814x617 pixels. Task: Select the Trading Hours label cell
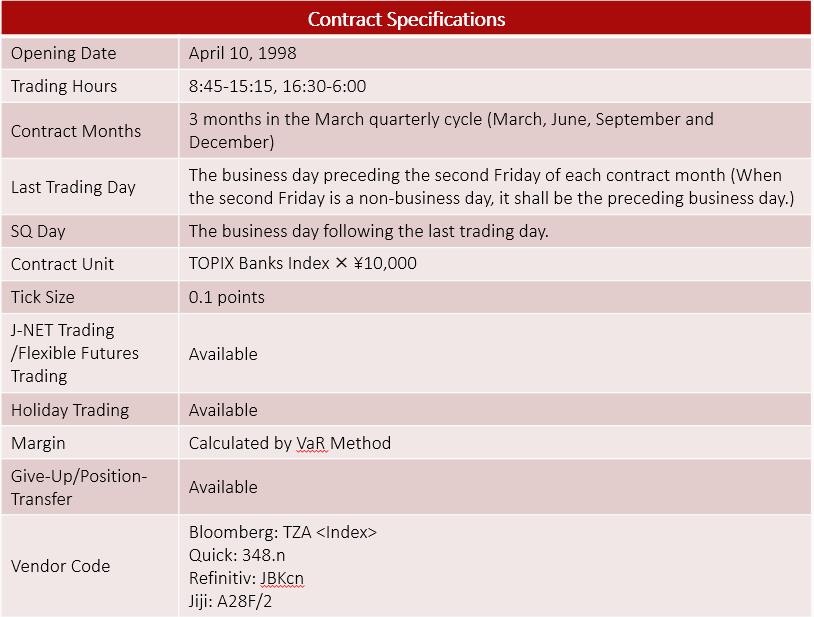[64, 86]
